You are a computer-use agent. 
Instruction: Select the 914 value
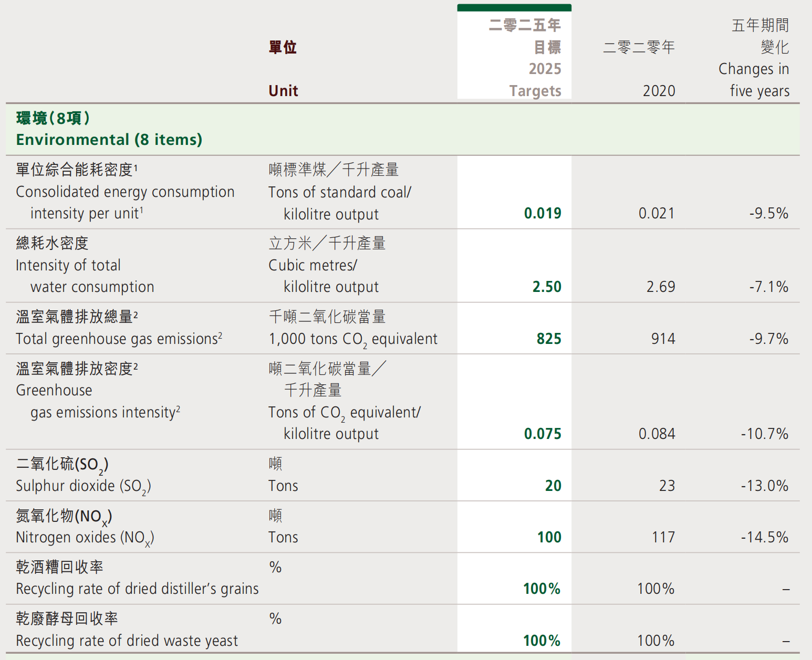pyautogui.click(x=663, y=339)
